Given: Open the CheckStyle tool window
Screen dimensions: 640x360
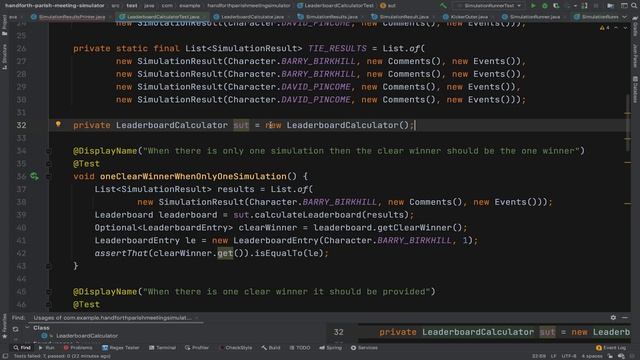Looking at the screenshot, I should tap(236, 348).
